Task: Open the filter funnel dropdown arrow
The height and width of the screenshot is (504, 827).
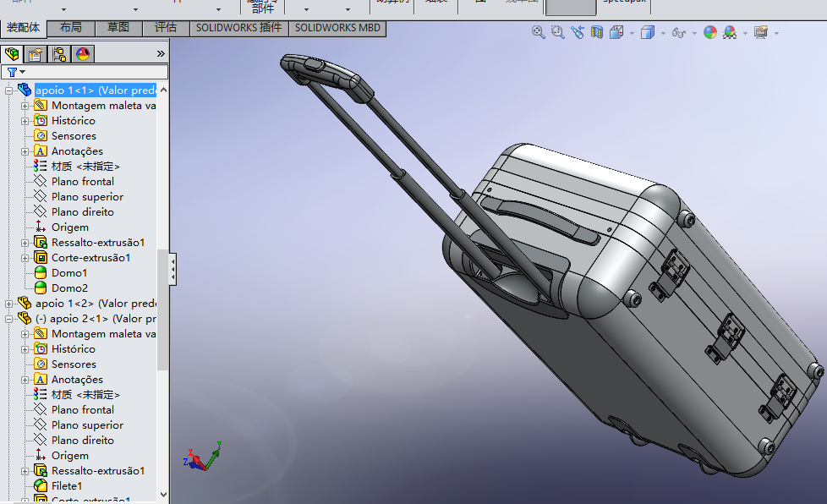Action: [x=22, y=72]
